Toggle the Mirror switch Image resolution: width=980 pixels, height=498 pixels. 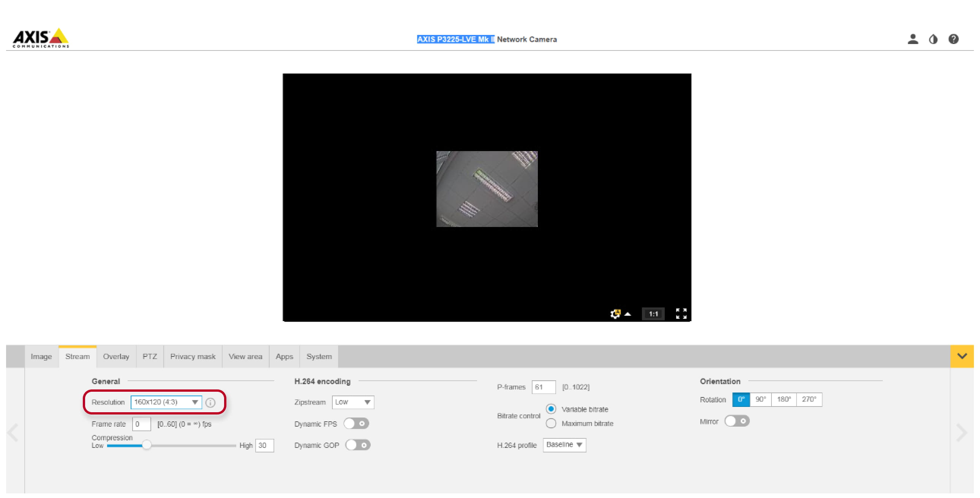pos(737,421)
